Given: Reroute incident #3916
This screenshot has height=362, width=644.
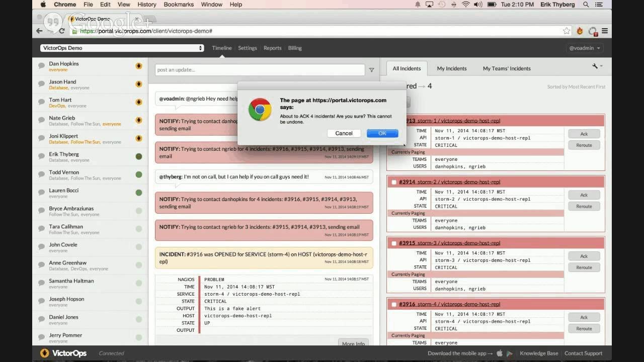Looking at the screenshot, I should [x=584, y=329].
